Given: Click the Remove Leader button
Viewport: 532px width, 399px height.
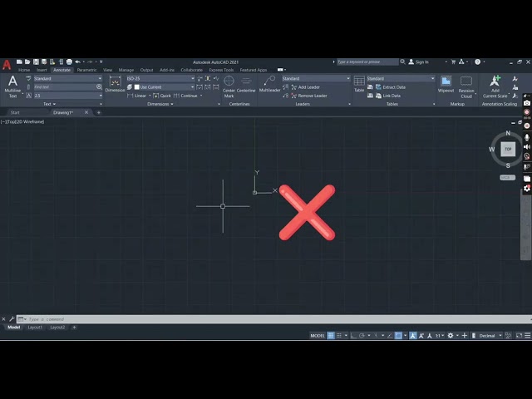Looking at the screenshot, I should coord(308,96).
